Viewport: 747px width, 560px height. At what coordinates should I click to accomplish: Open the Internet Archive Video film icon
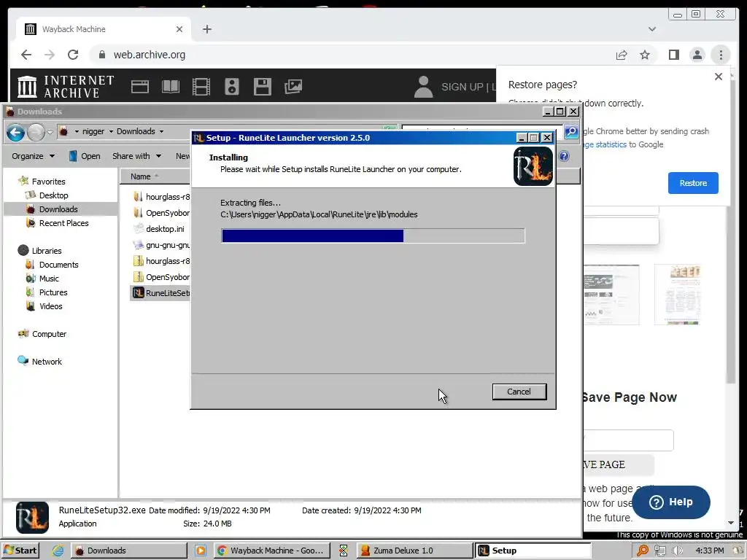(201, 87)
